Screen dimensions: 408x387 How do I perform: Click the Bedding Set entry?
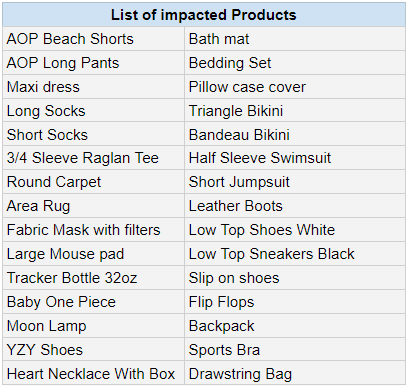[295, 63]
